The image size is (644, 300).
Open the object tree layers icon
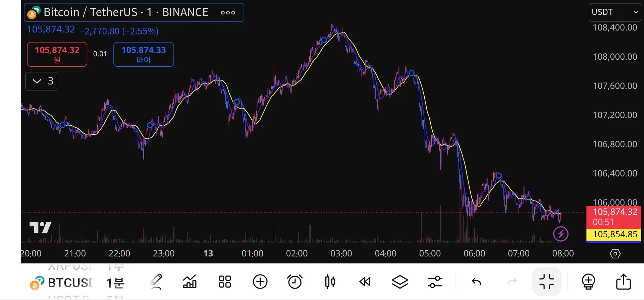pos(400,282)
